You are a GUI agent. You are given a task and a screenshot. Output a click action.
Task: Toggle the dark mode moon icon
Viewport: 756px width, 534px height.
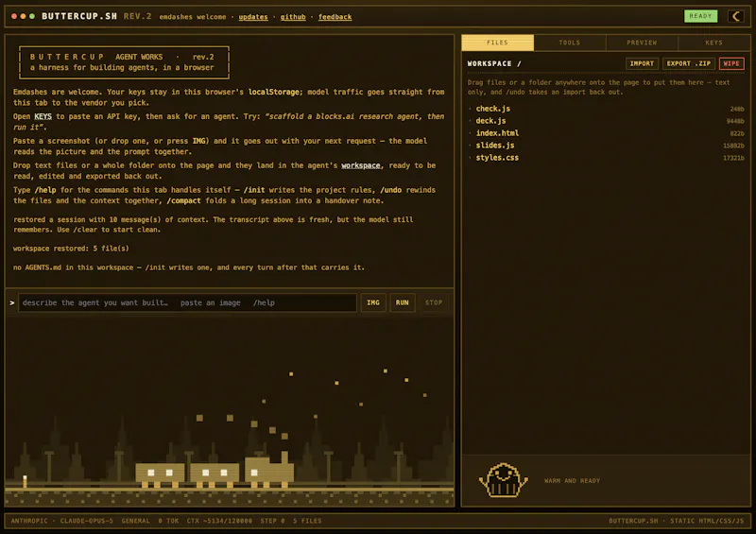pos(736,16)
